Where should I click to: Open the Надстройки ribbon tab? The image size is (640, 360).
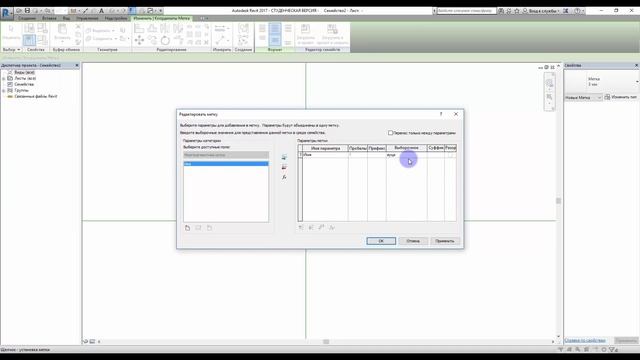click(116, 18)
